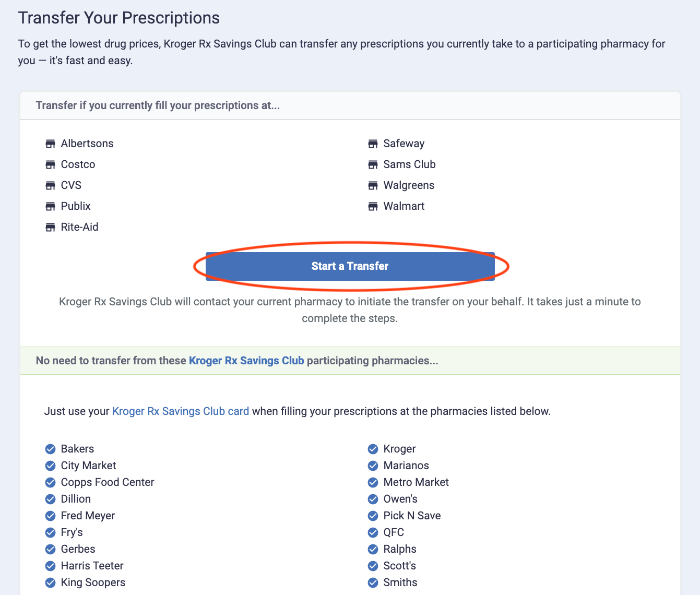Click the check icon beside Harris Teeter
The width and height of the screenshot is (700, 595).
50,566
